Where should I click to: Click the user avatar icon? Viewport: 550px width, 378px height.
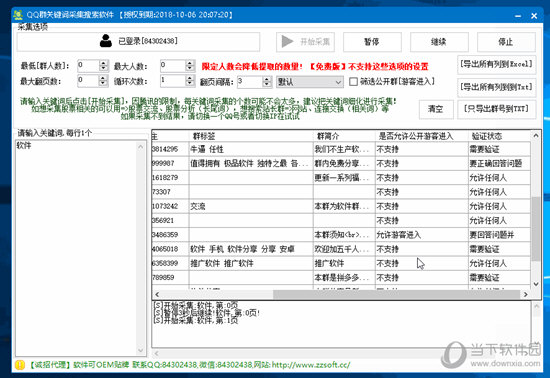[106, 41]
